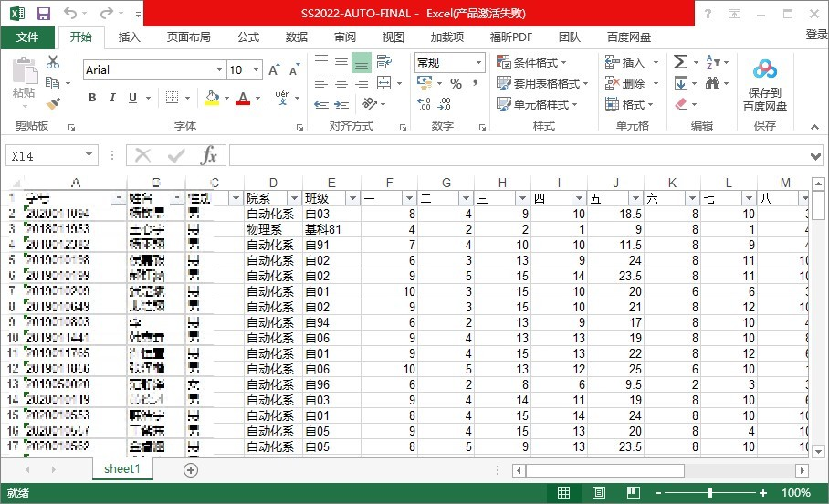Switch to the 视图 View tab

click(x=393, y=37)
